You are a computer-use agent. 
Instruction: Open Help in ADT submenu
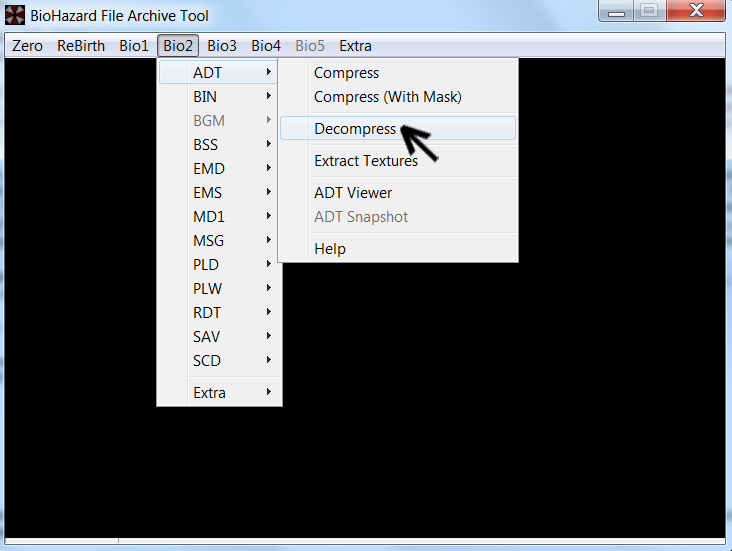point(398,249)
